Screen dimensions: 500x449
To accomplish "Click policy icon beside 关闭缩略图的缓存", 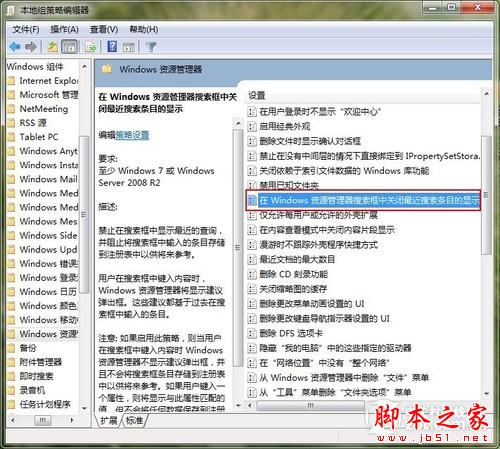I will (x=252, y=289).
